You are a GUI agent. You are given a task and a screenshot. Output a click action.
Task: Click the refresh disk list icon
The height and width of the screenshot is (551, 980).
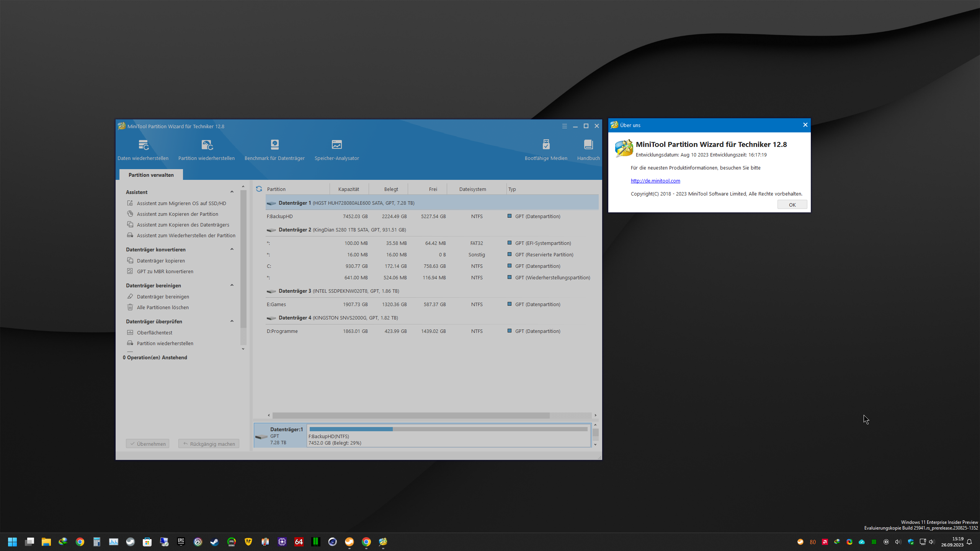(x=259, y=189)
